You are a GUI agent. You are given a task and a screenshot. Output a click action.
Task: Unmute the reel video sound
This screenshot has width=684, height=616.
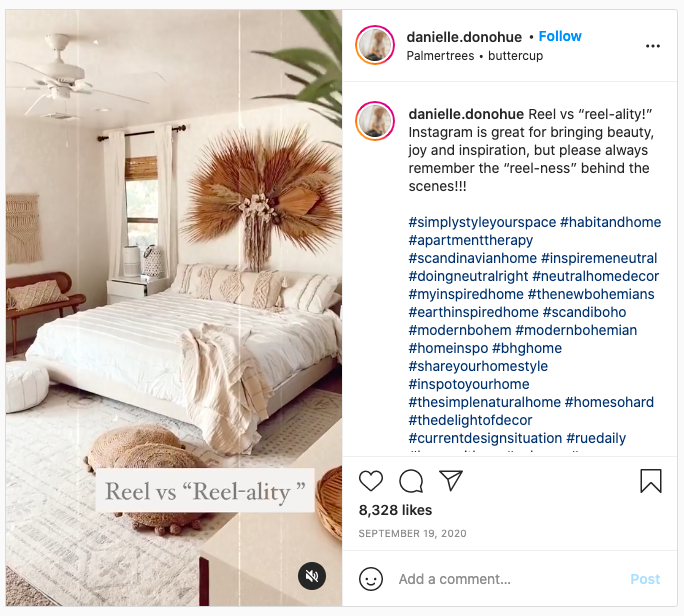[311, 576]
